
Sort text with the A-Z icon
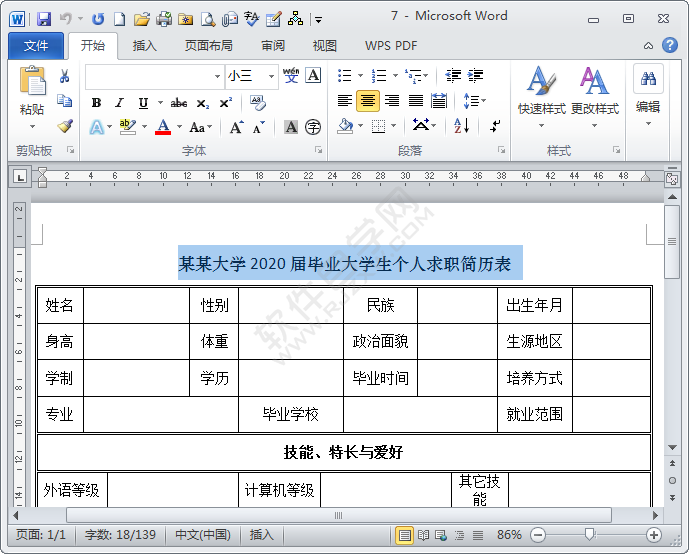pos(462,126)
